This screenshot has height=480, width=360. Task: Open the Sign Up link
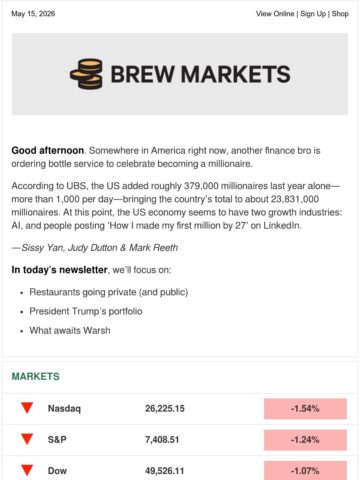313,14
